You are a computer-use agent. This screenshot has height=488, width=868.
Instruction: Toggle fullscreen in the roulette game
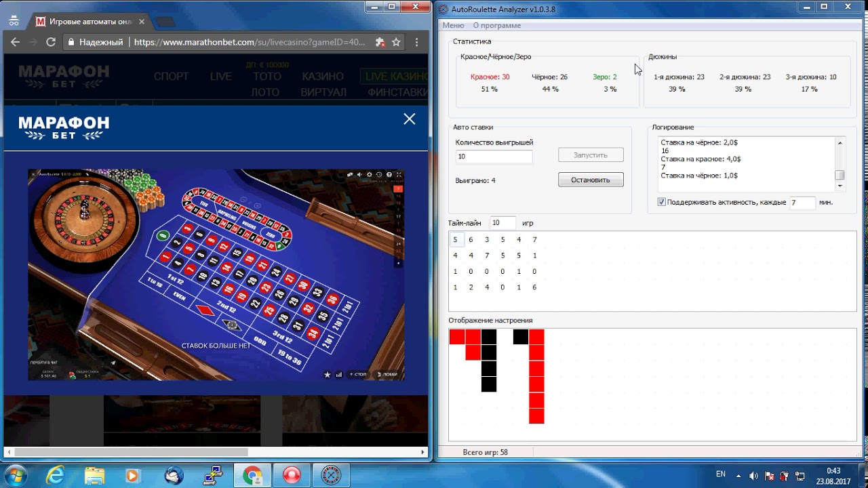pos(399,174)
